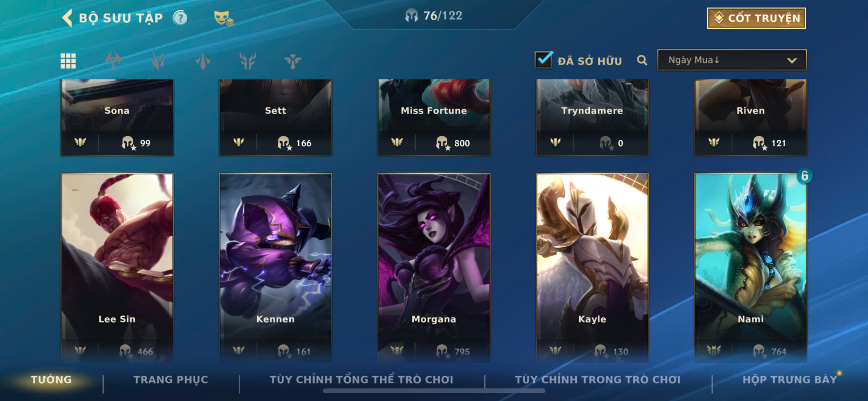The image size is (868, 401).
Task: Click the dropdown chevron arrow for sorting
Action: [792, 61]
